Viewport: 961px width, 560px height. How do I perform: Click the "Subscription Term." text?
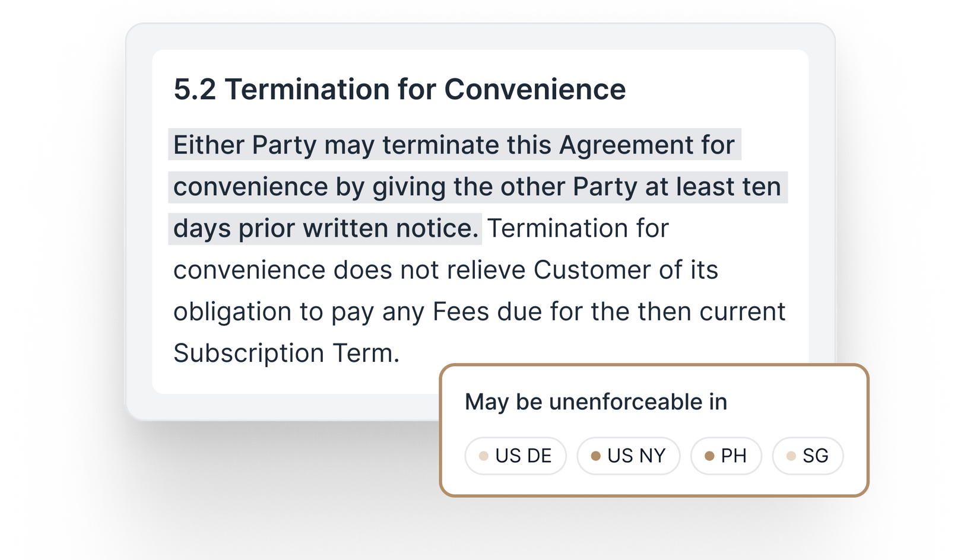tap(286, 354)
